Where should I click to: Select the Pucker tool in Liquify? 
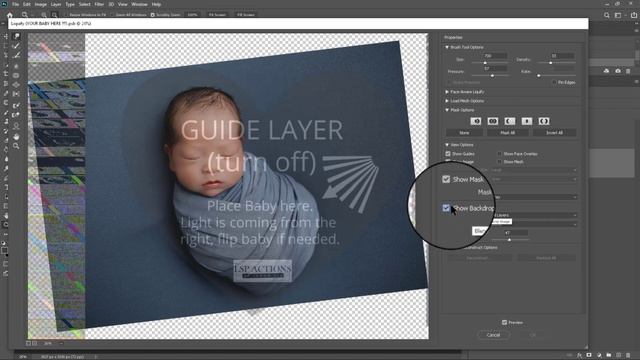(x=16, y=76)
